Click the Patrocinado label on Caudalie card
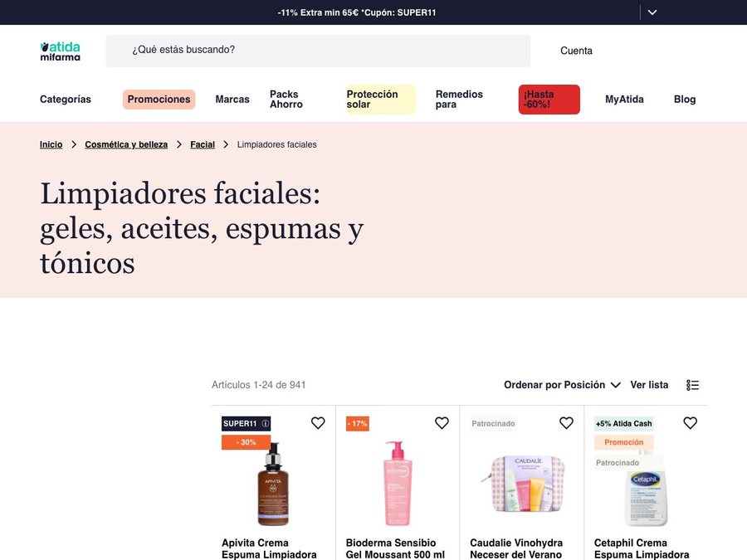This screenshot has height=560, width=747. pos(493,423)
